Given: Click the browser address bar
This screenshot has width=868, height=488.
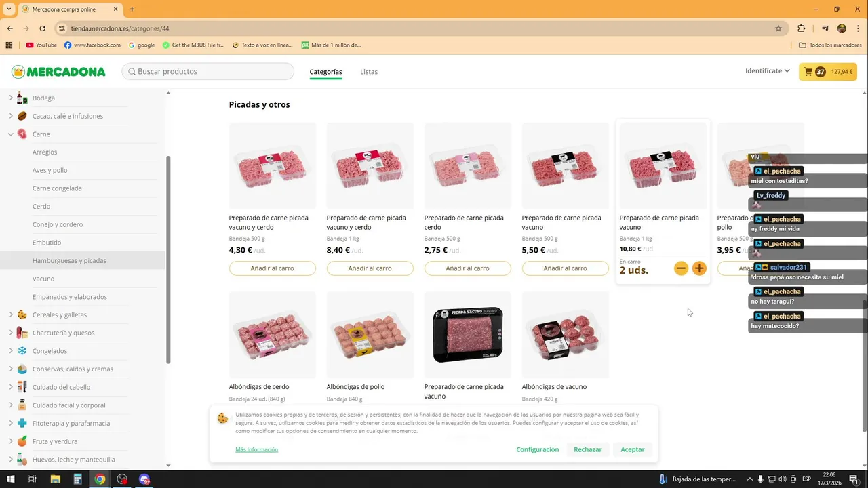Looking at the screenshot, I should pyautogui.click(x=420, y=28).
